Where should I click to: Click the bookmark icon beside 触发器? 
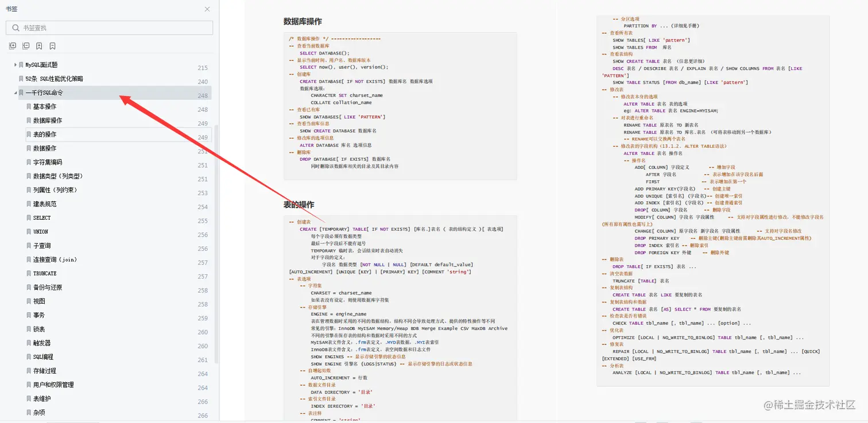(x=29, y=343)
